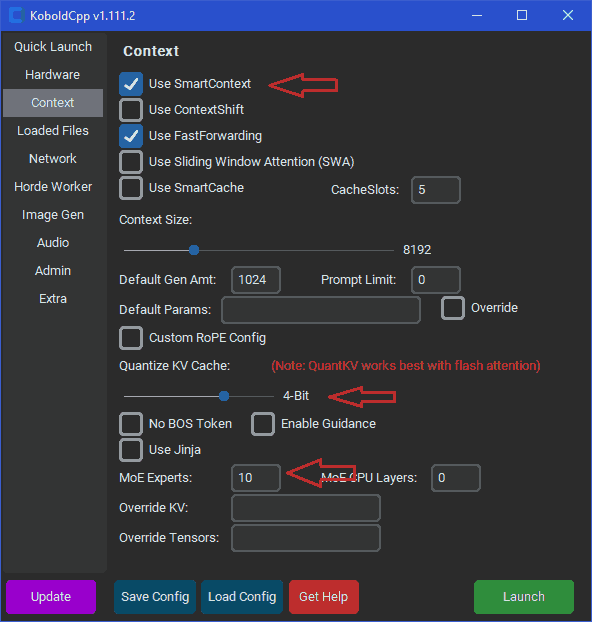Go to the Network tab
Image resolution: width=592 pixels, height=622 pixels.
(53, 159)
